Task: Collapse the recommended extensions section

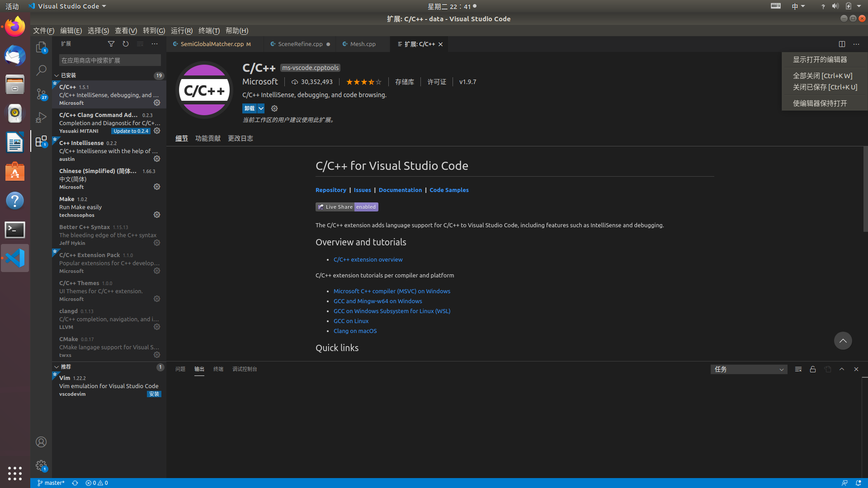Action: pyautogui.click(x=57, y=367)
